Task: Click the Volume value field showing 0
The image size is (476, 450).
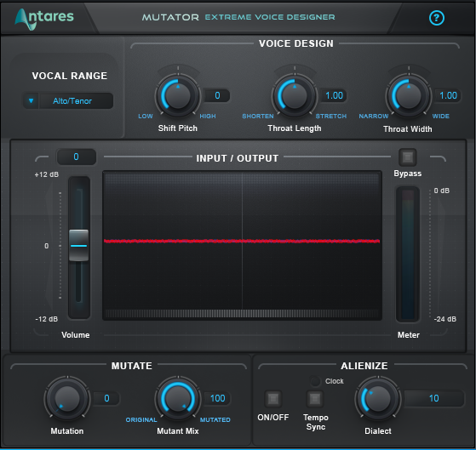Action: coord(76,157)
